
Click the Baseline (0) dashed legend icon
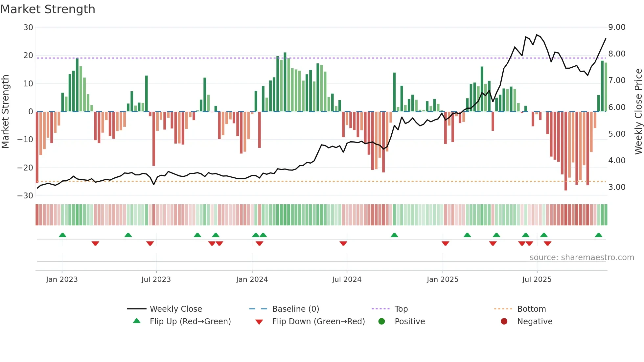pos(258,309)
